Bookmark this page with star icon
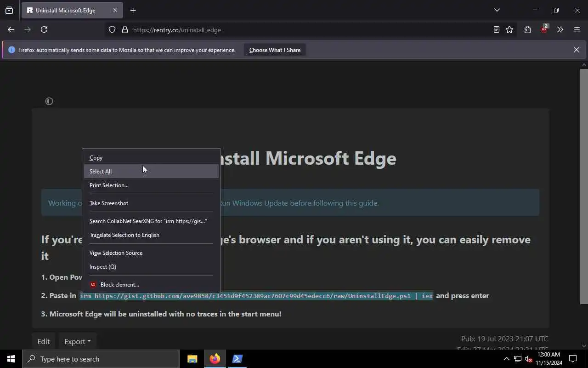 [x=509, y=29]
